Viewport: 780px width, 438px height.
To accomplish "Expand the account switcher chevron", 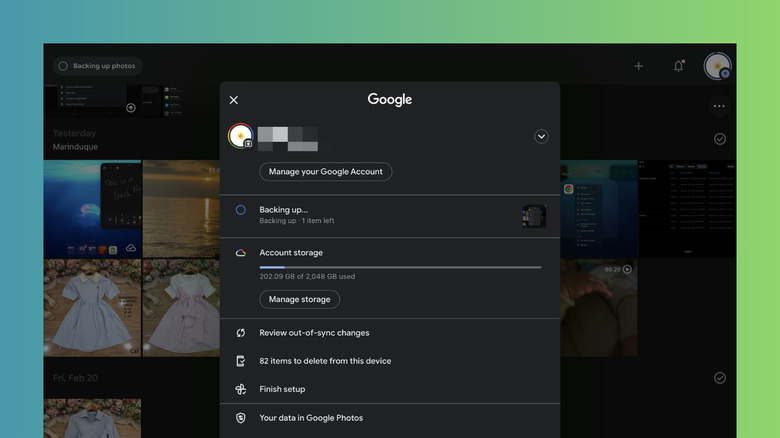I will 541,136.
